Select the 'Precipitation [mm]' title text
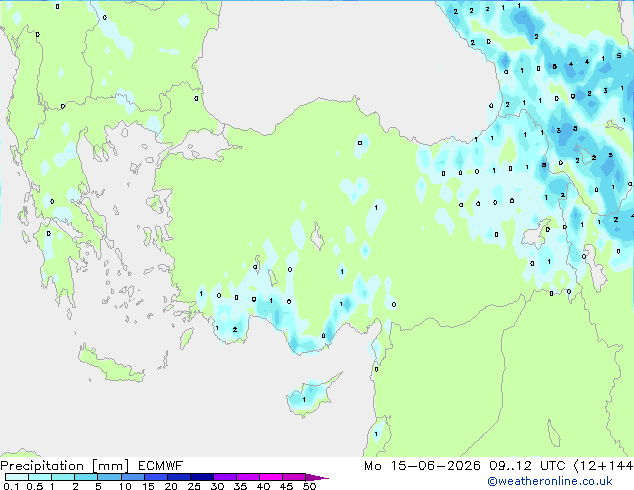Screen dimensions: 634x490 [x=65, y=466]
